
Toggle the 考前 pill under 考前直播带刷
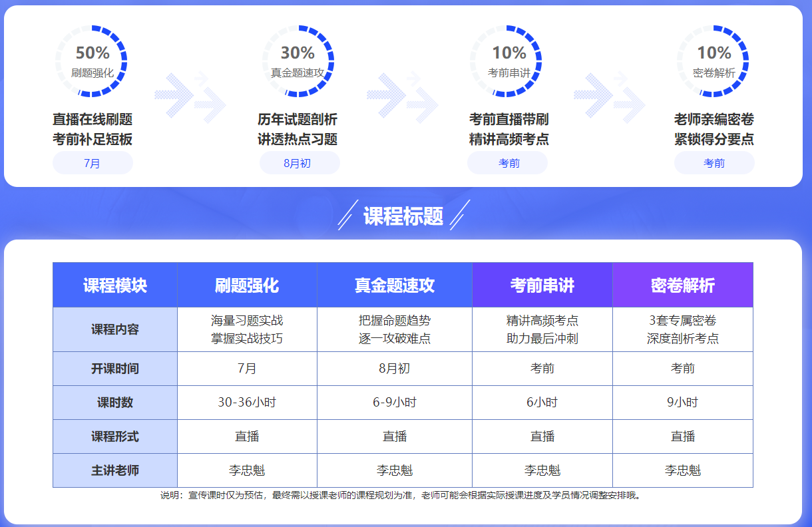click(507, 162)
